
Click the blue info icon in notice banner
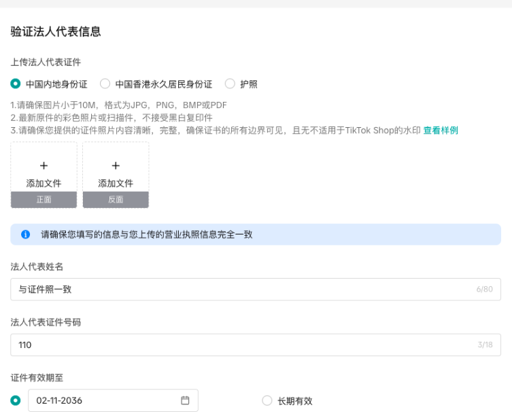pos(25,234)
